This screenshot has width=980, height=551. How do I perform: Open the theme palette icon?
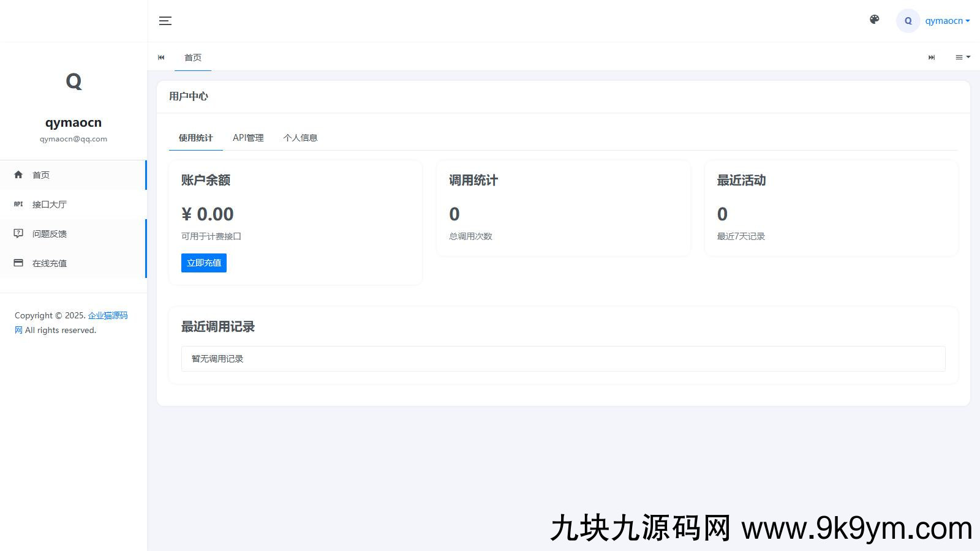[875, 20]
